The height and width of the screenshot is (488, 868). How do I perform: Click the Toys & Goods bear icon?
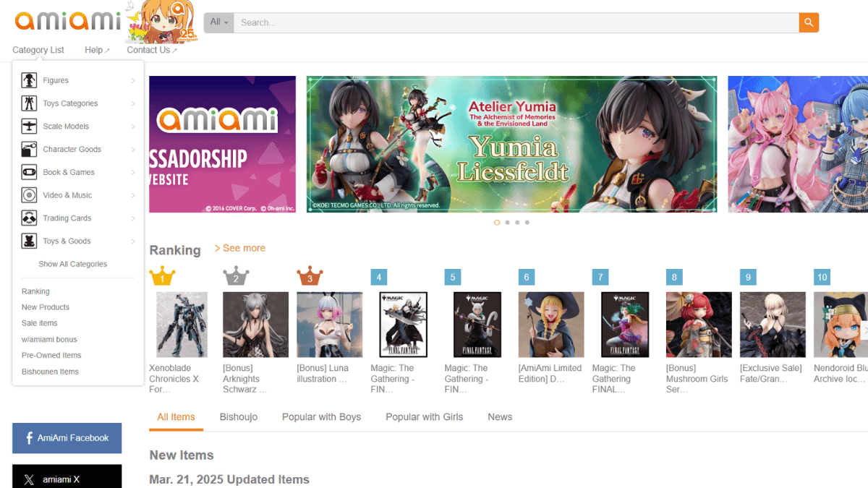pos(29,241)
